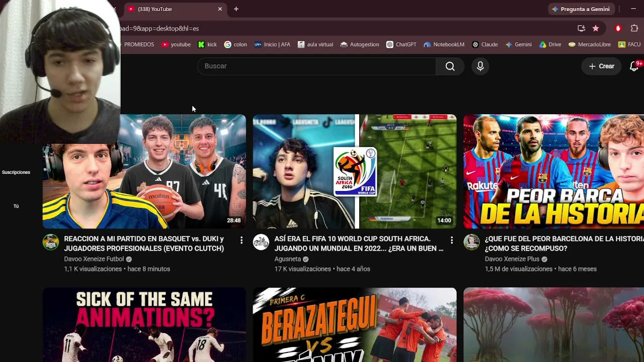
Task: Focus the Buscar search field
Action: (316, 66)
